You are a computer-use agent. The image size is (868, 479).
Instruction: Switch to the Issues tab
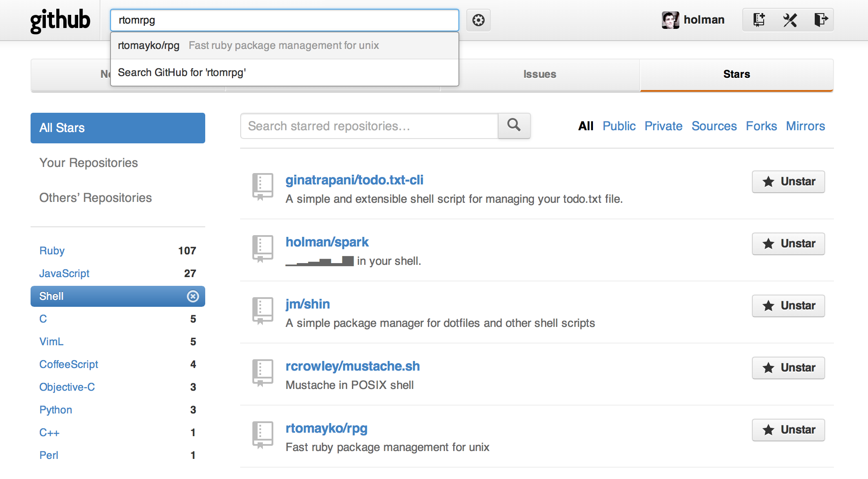pyautogui.click(x=540, y=74)
